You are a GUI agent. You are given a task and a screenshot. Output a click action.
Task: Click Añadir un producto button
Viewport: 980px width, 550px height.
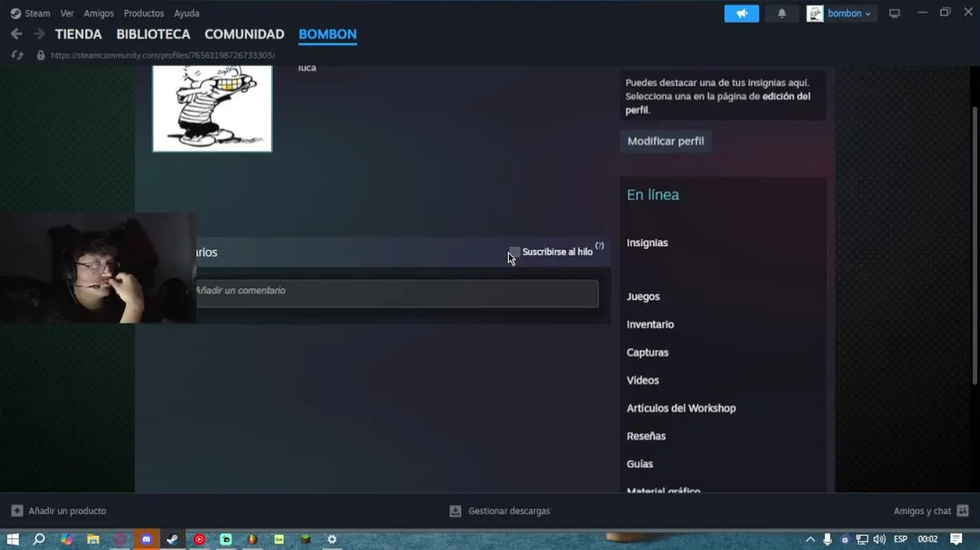pyautogui.click(x=59, y=510)
